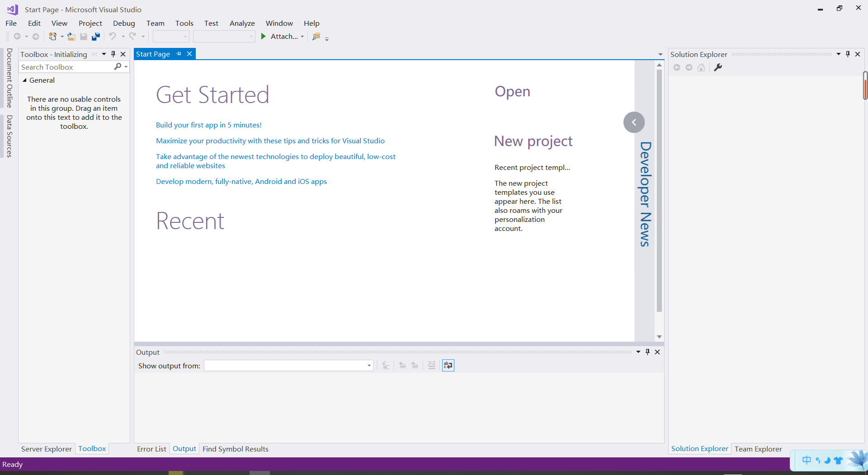Open the Debug menu
The width and height of the screenshot is (868, 475).
tap(124, 23)
